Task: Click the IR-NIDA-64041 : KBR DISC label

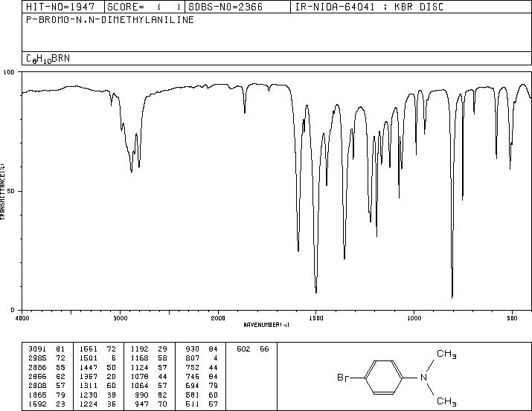Action: (369, 7)
